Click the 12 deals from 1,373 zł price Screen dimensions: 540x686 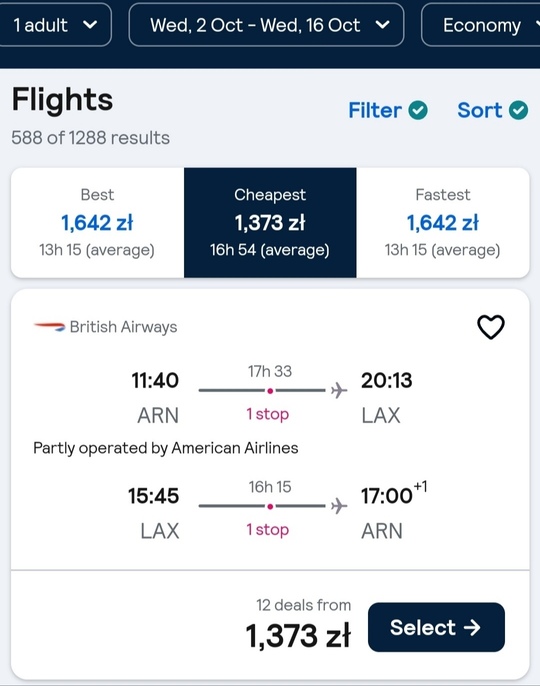pyautogui.click(x=298, y=624)
